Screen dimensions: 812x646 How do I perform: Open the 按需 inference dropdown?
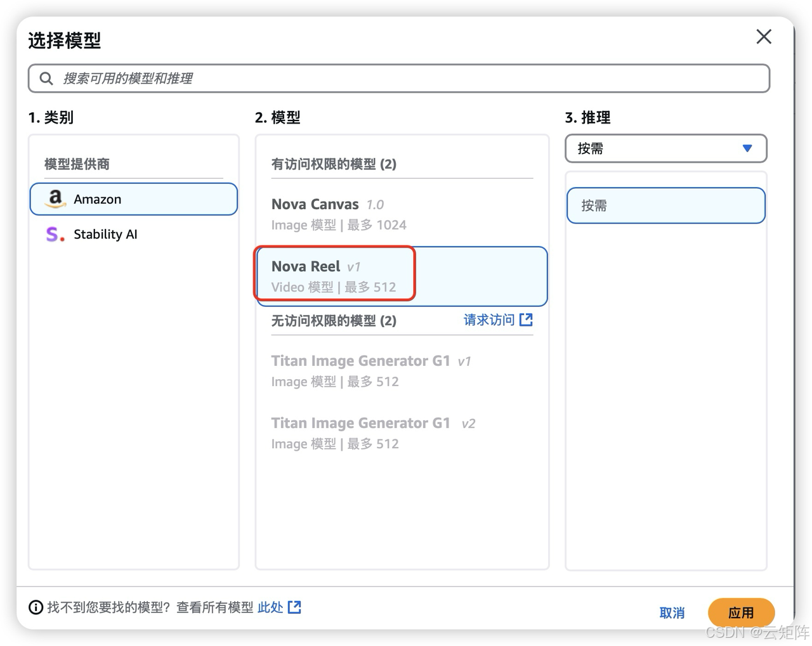666,148
